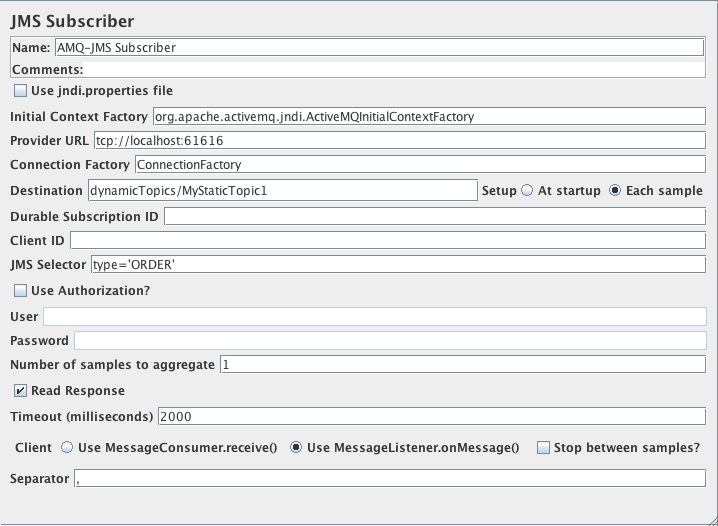Focus the Initial Context Factory field

click(429, 116)
